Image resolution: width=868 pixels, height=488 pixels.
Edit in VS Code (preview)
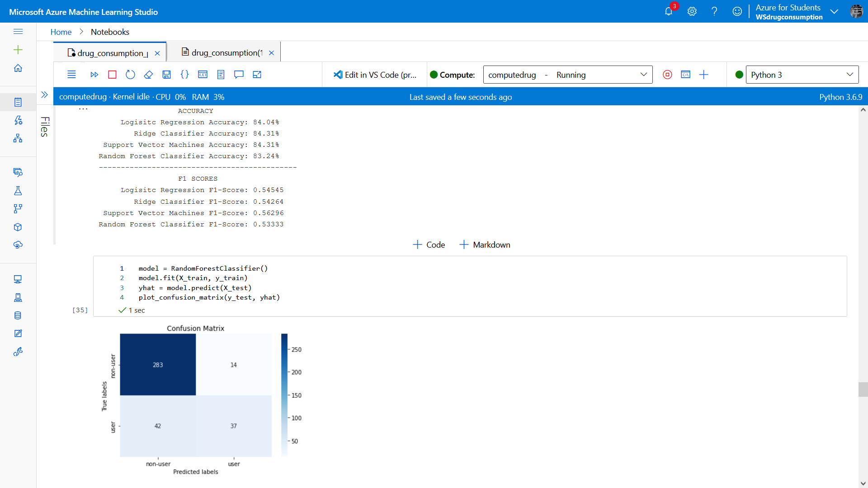(375, 75)
